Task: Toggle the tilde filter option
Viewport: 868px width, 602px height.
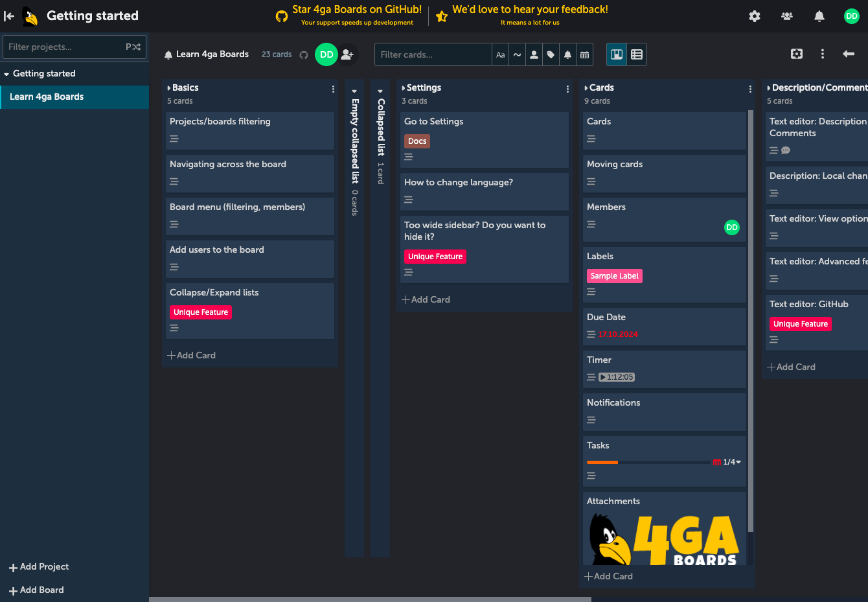Action: (x=517, y=54)
